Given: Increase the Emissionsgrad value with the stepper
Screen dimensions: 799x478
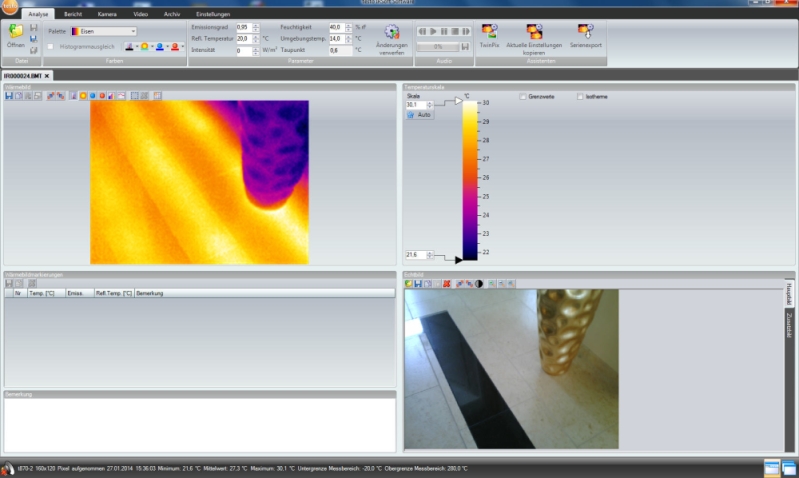Looking at the screenshot, I should click(256, 25).
